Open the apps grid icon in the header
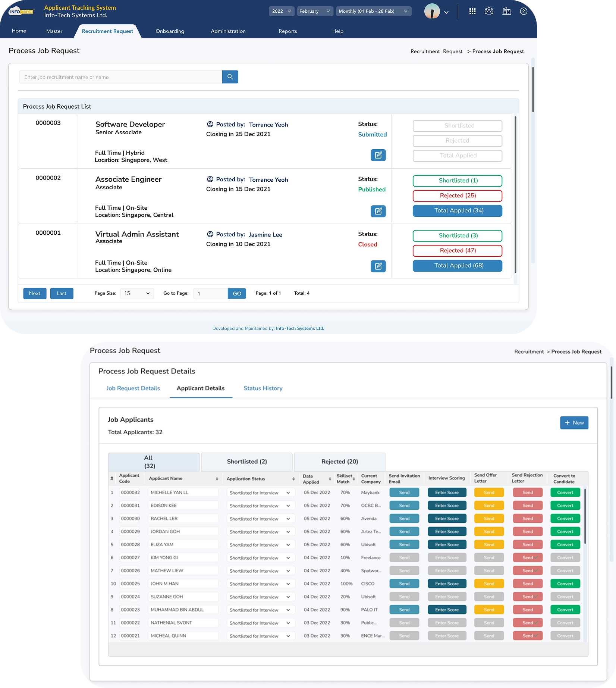The width and height of the screenshot is (616, 688). pyautogui.click(x=472, y=11)
